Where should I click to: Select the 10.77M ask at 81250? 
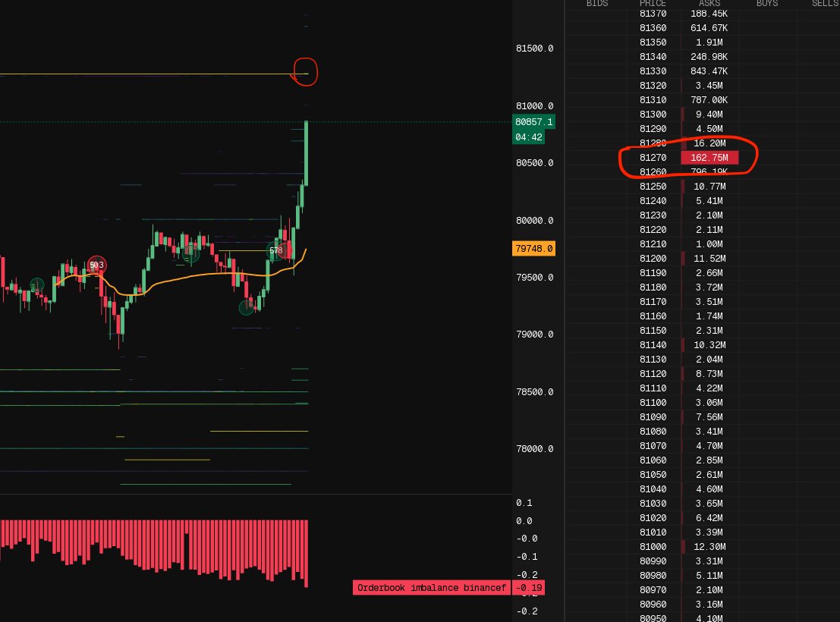click(709, 187)
